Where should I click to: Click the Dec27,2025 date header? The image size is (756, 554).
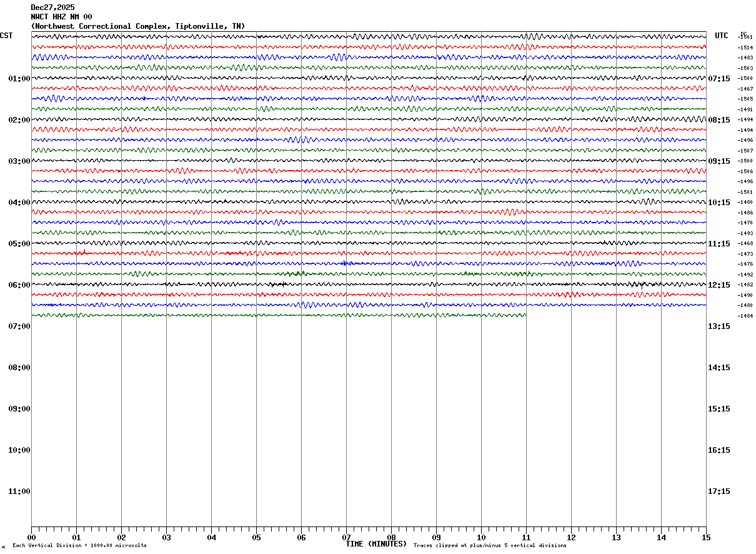pos(52,8)
